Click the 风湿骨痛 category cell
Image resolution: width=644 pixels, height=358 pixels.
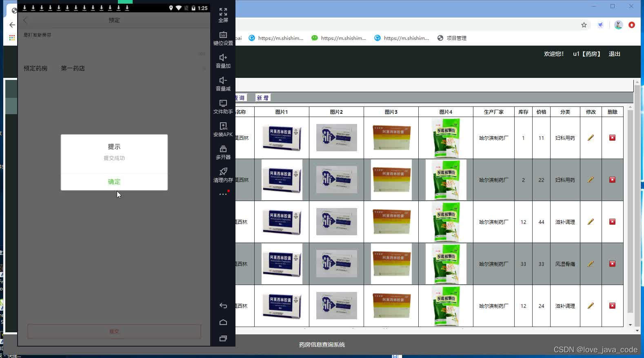pos(565,264)
